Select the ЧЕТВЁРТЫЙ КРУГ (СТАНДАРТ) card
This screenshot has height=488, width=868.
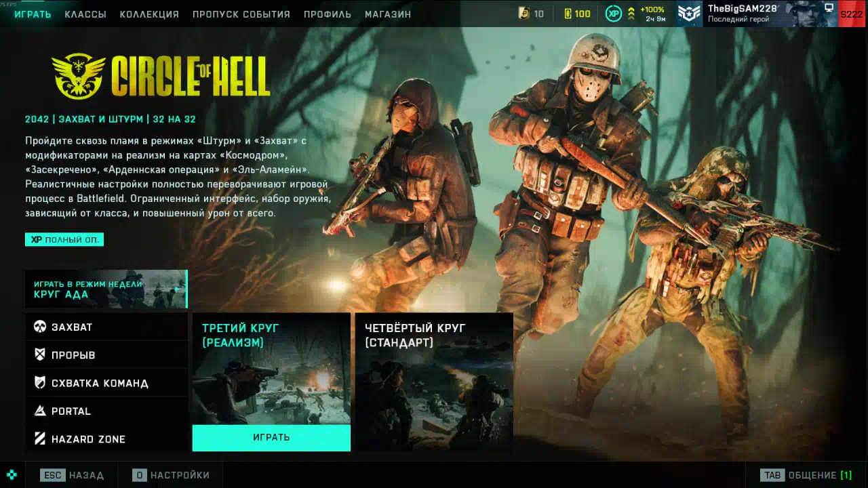[434, 382]
